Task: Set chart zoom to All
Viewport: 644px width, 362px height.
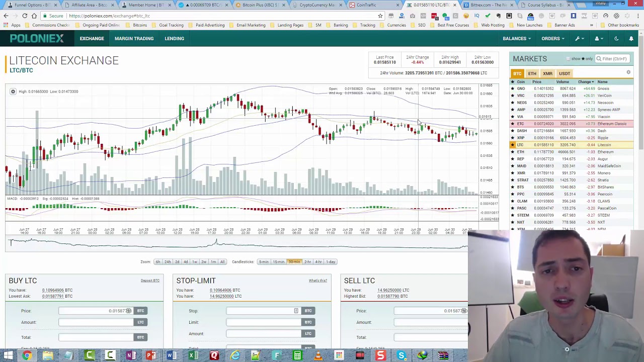Action: (x=222, y=262)
